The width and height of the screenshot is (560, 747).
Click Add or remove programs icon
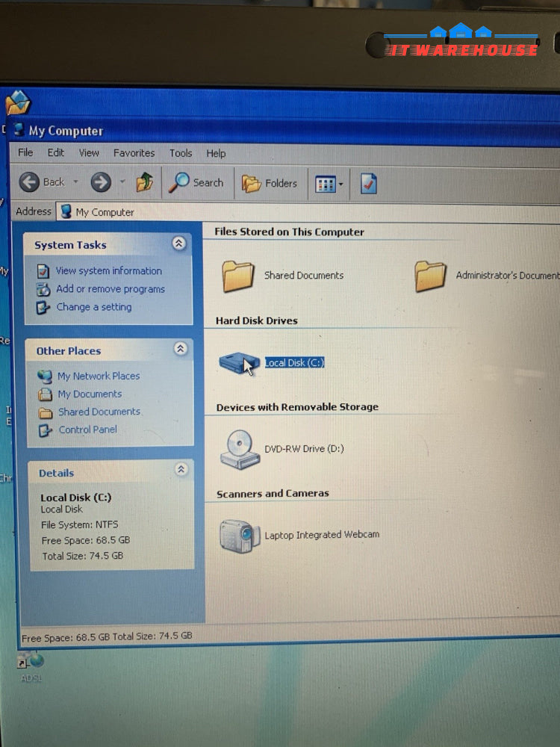[x=43, y=289]
